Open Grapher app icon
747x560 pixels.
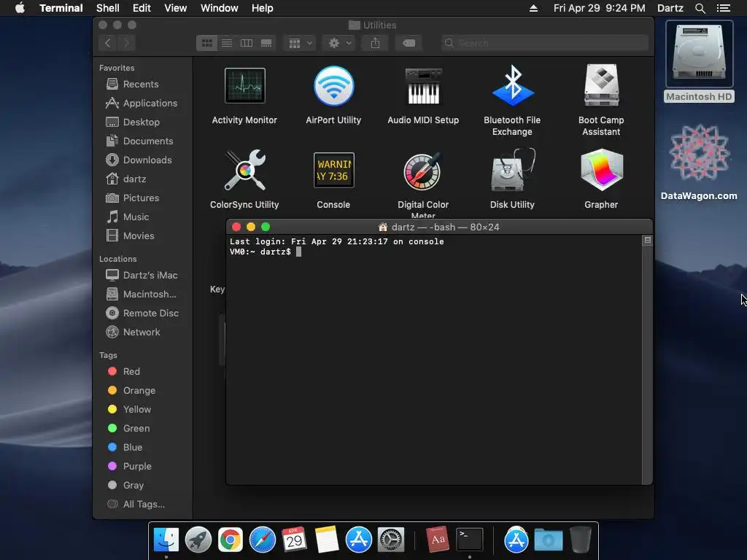click(x=601, y=170)
